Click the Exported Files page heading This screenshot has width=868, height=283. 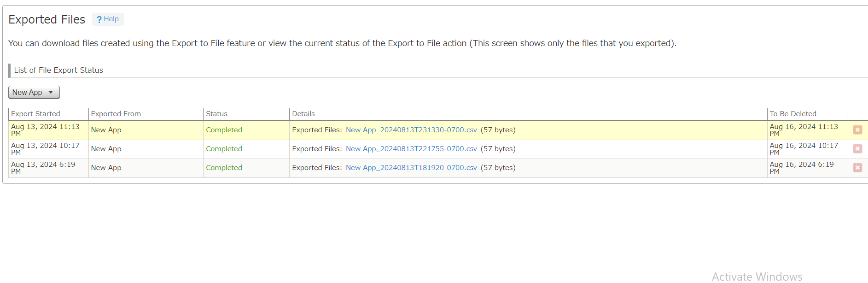[47, 19]
